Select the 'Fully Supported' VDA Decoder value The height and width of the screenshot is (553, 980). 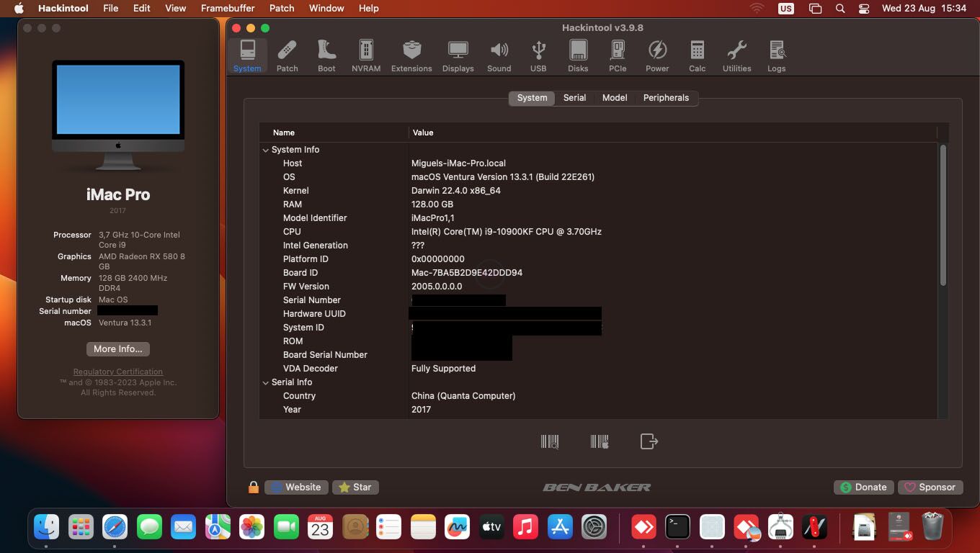click(x=443, y=369)
